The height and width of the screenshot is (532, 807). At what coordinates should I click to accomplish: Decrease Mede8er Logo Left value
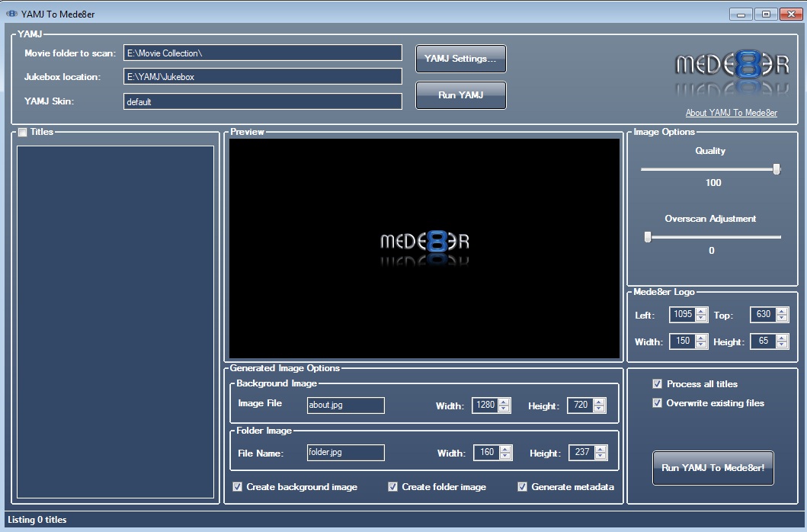click(701, 319)
